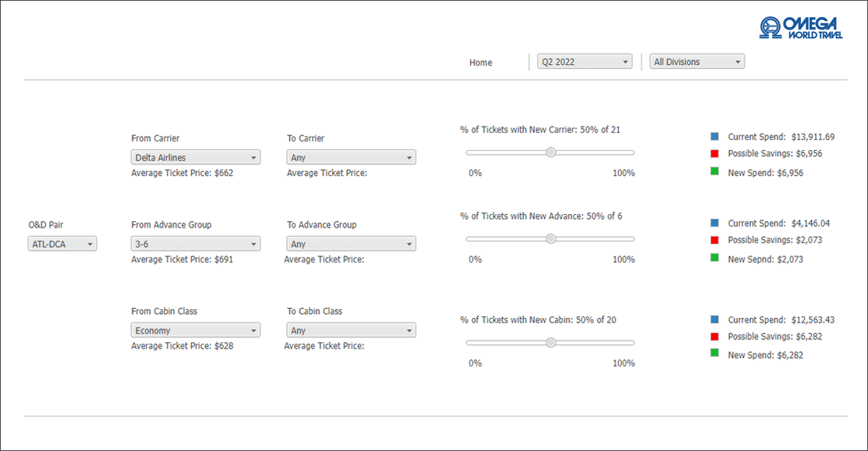The width and height of the screenshot is (868, 451).
Task: Click the red square beside Possible Savings $6,282
Action: [x=714, y=334]
